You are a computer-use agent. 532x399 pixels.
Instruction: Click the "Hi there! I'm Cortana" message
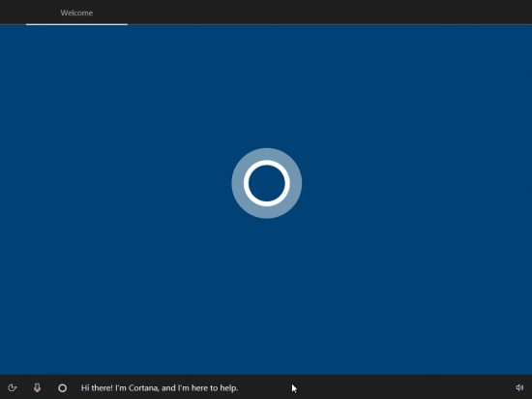coord(160,387)
